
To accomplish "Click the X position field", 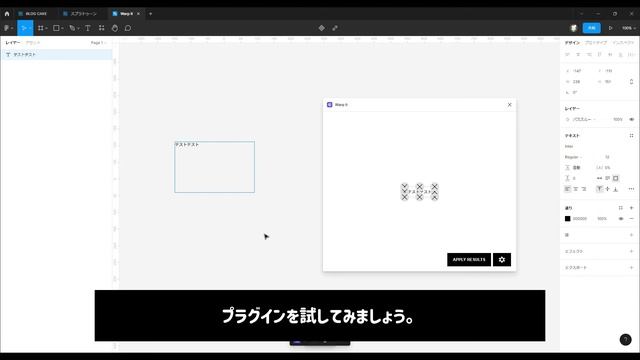I will tap(578, 71).
